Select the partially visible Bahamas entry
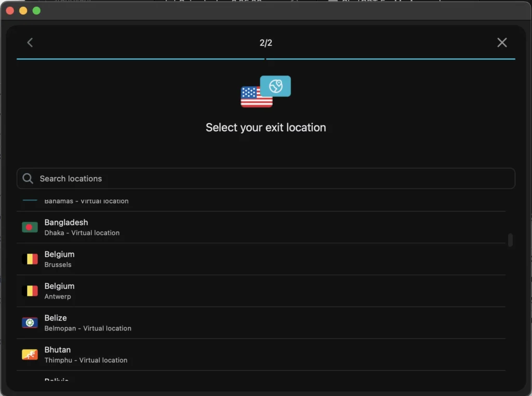532x396 pixels. click(260, 202)
